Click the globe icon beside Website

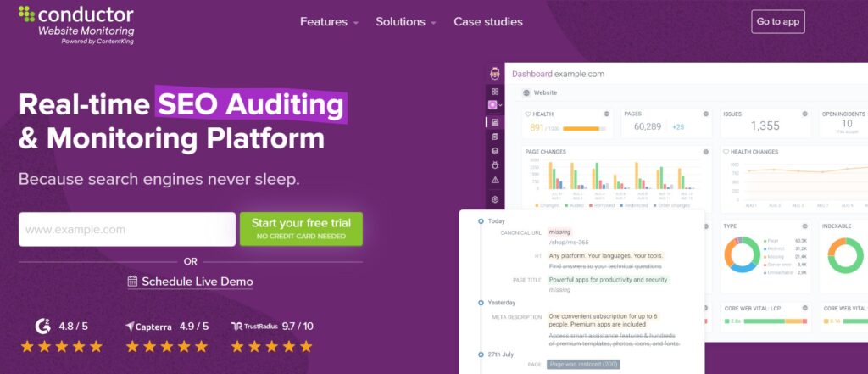pos(526,92)
